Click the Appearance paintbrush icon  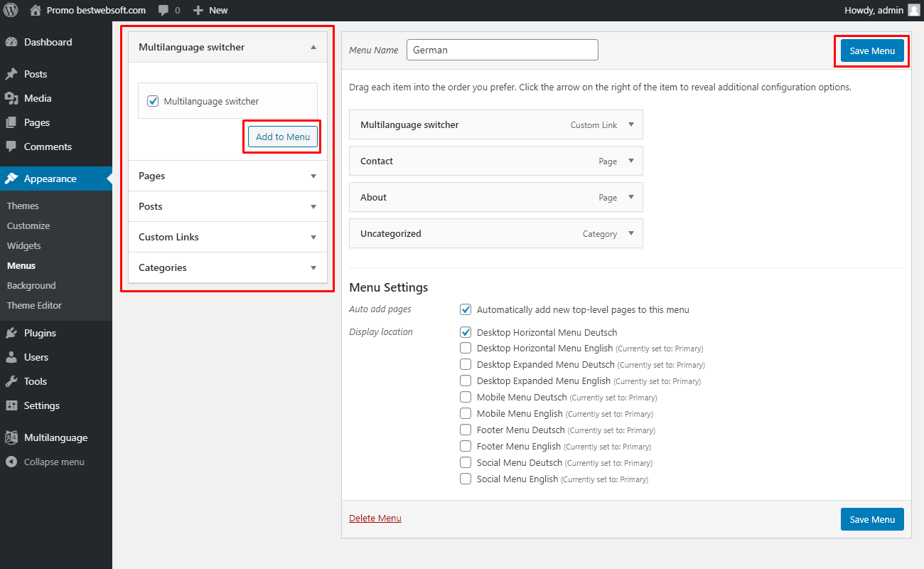[x=11, y=179]
